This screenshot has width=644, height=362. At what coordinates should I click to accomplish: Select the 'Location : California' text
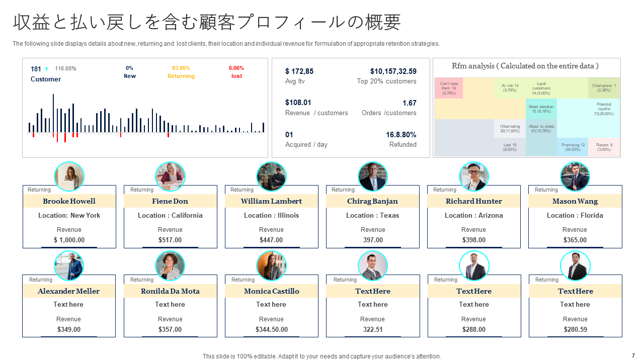170,215
